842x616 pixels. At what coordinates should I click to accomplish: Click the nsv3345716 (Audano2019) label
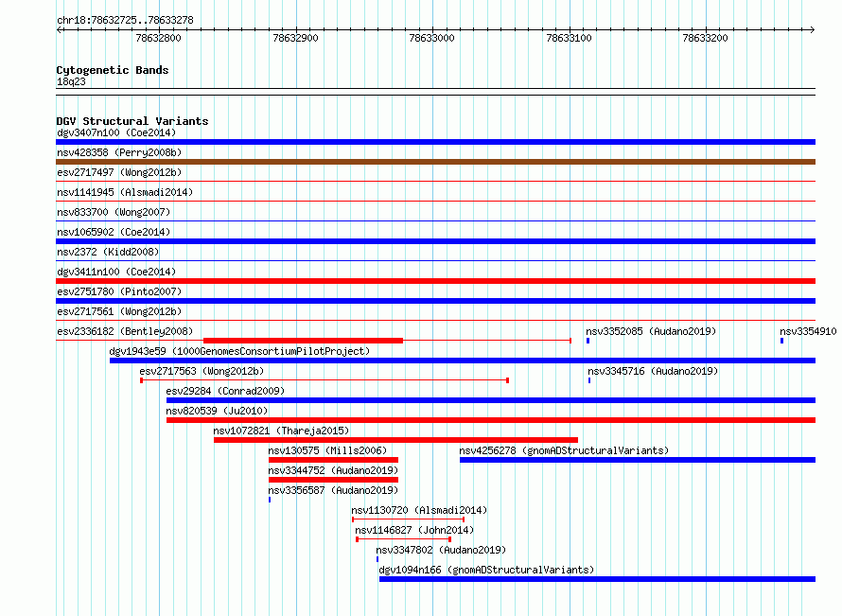tap(653, 371)
